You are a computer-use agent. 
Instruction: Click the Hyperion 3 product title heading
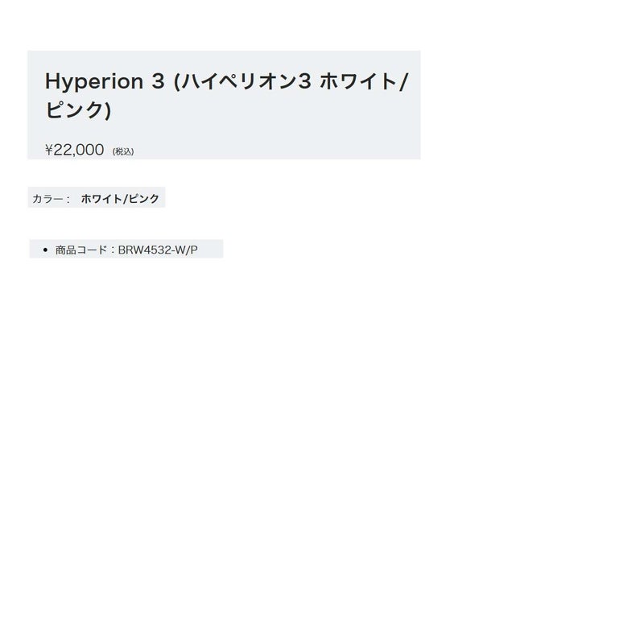[226, 95]
